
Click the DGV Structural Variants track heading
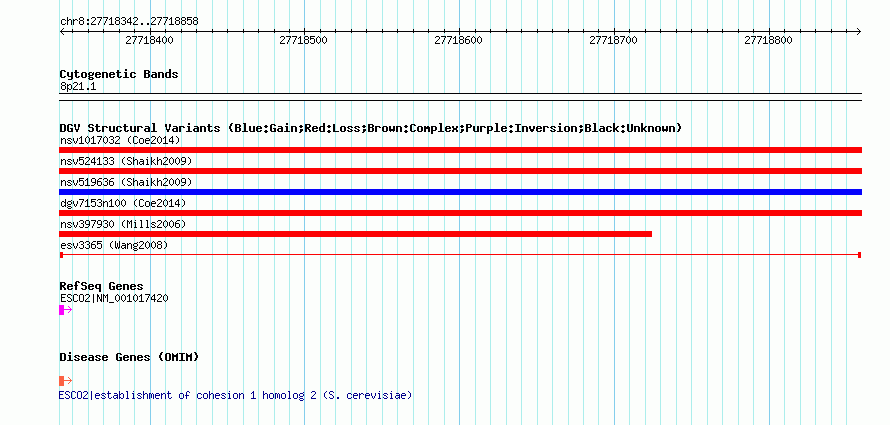pyautogui.click(x=371, y=128)
